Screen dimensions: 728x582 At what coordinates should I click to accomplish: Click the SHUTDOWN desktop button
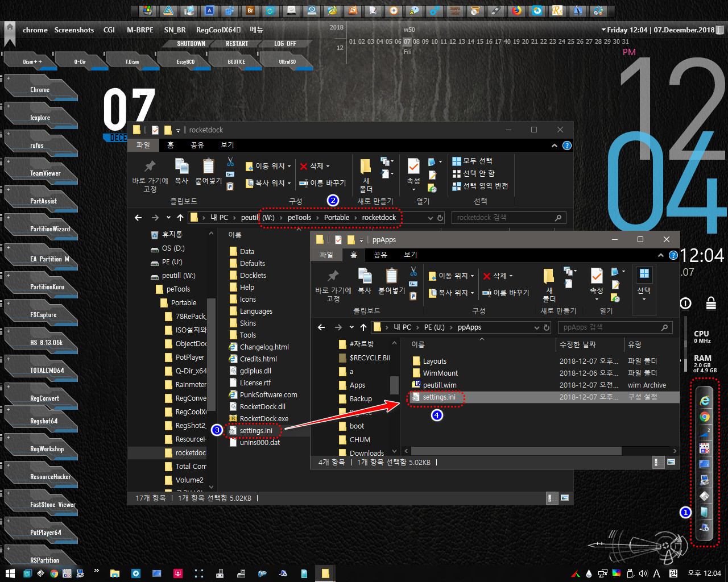191,44
